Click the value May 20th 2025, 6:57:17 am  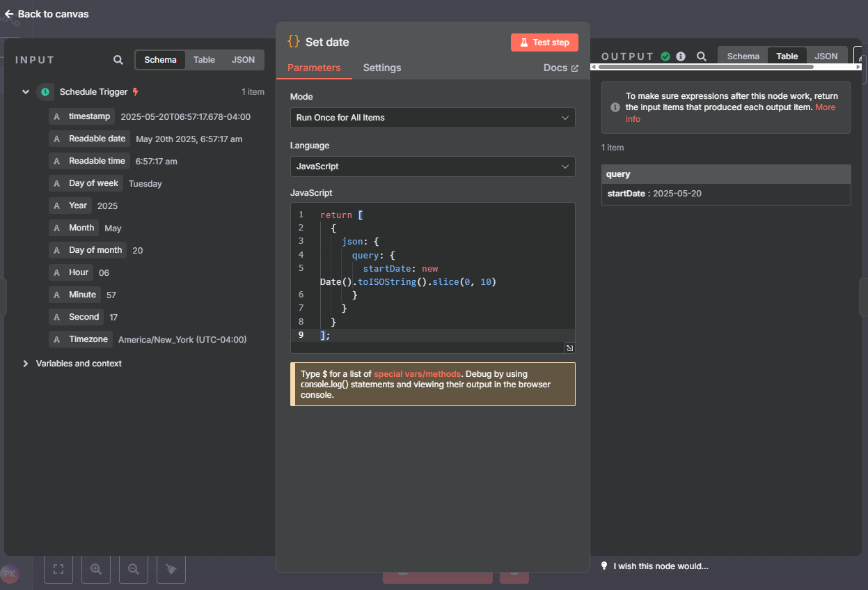click(x=189, y=139)
